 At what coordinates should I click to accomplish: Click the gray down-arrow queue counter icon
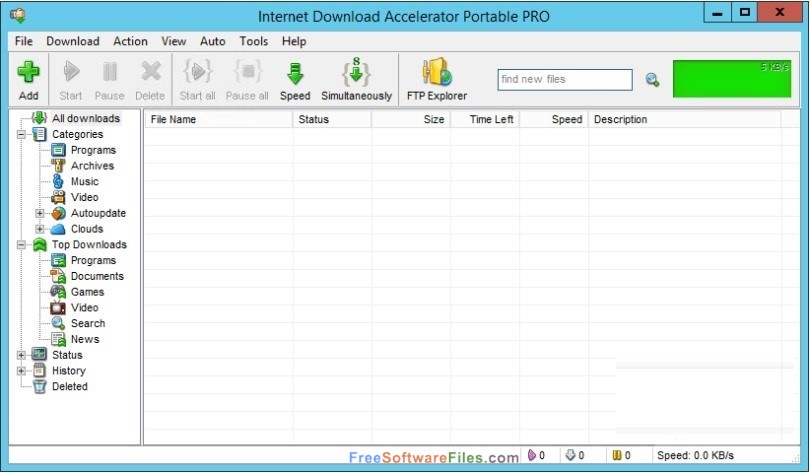570,455
